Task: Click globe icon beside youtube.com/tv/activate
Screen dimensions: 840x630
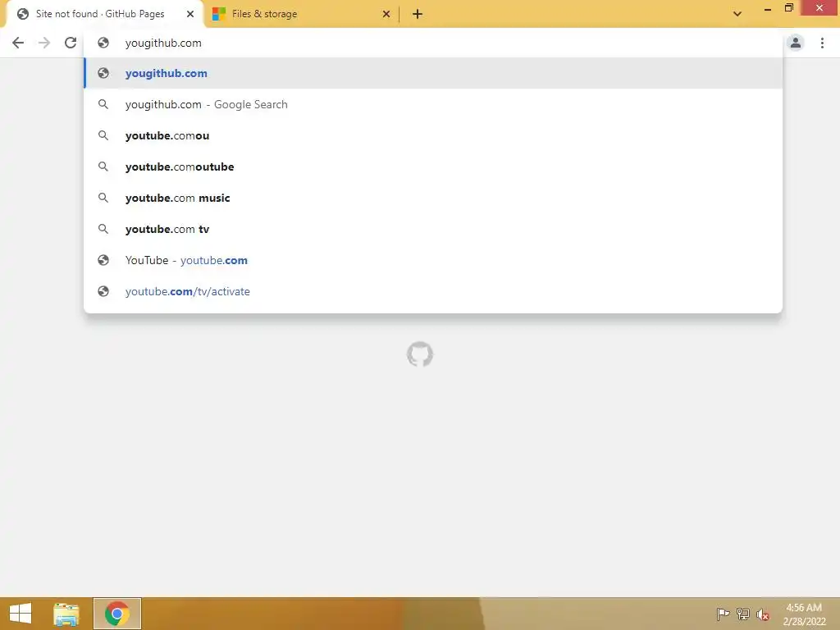Action: (103, 291)
